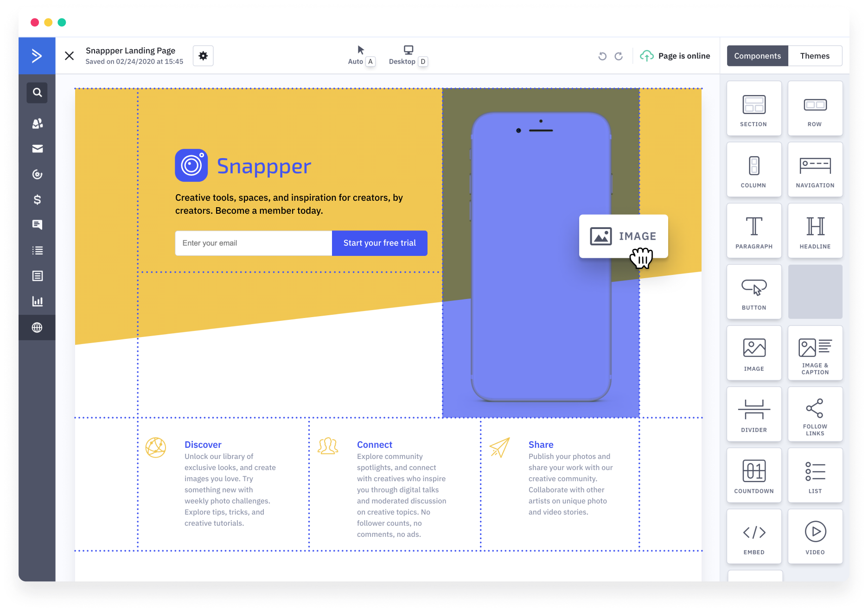The image size is (868, 611).
Task: Open the Deals dollar icon
Action: [x=37, y=199]
